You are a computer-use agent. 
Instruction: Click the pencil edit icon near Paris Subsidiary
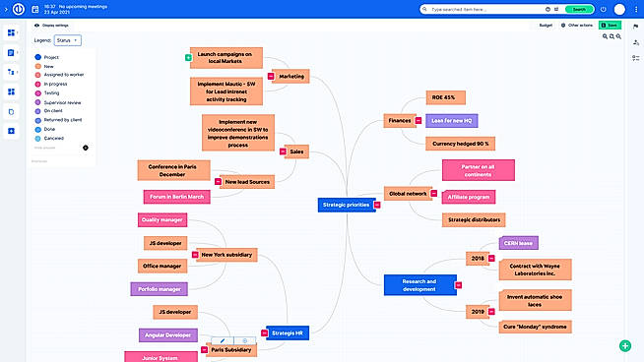[x=223, y=340]
